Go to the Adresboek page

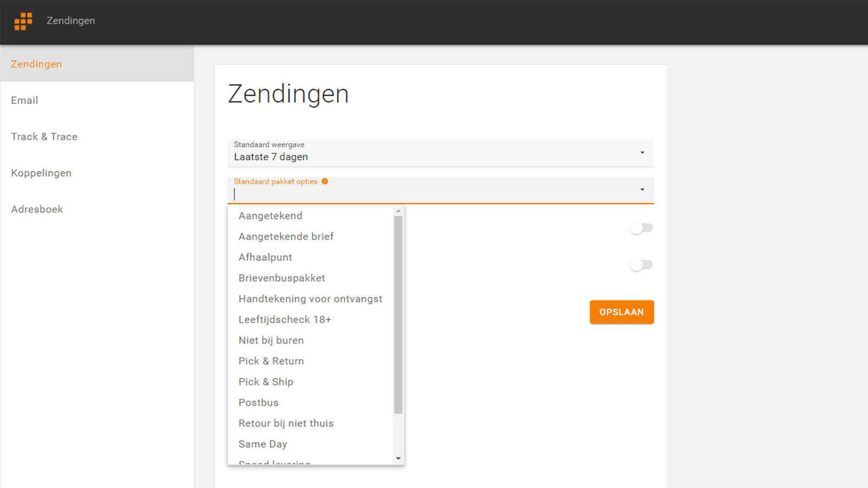coord(37,209)
